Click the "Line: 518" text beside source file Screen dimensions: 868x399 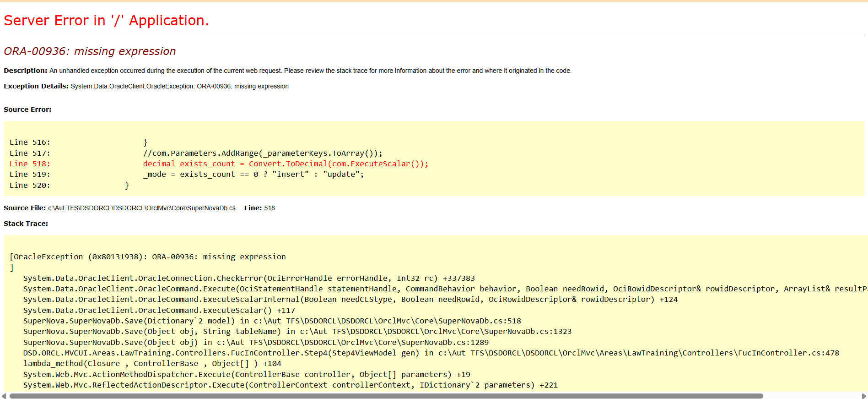[x=259, y=208]
